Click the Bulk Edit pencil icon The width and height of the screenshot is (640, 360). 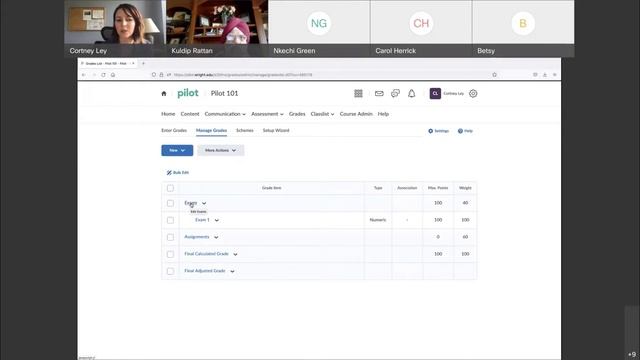[x=169, y=173]
